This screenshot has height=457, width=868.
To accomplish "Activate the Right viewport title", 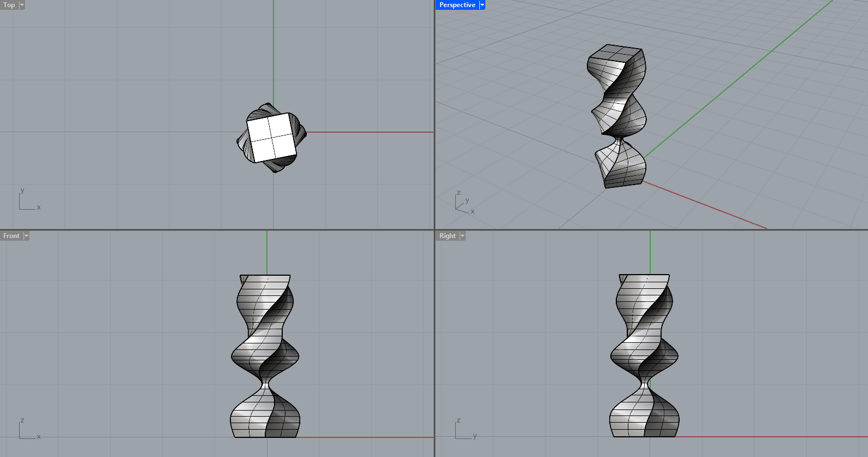I will click(x=448, y=236).
